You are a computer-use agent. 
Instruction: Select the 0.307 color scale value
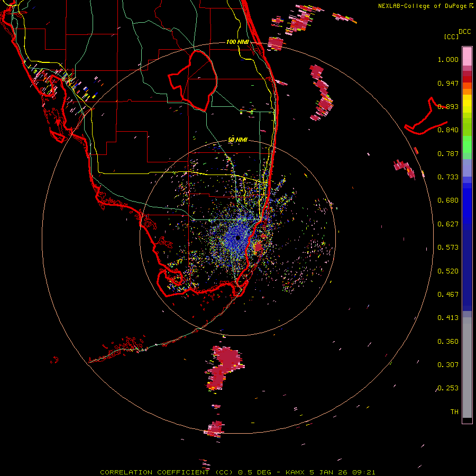coord(448,365)
